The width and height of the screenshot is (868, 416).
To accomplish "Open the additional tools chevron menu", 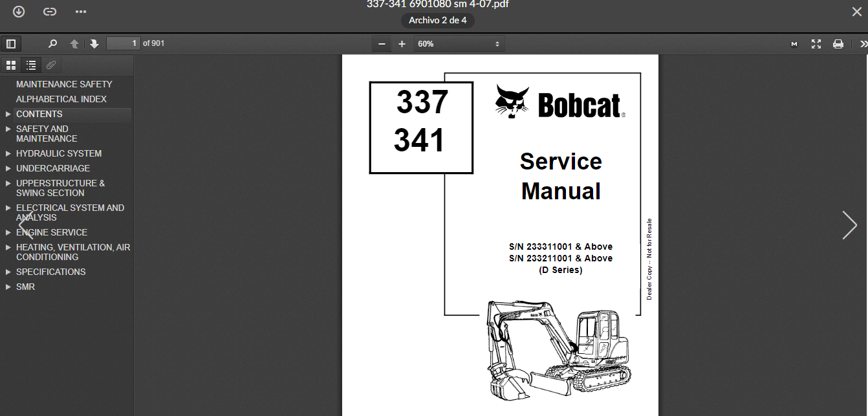I will pos(863,44).
